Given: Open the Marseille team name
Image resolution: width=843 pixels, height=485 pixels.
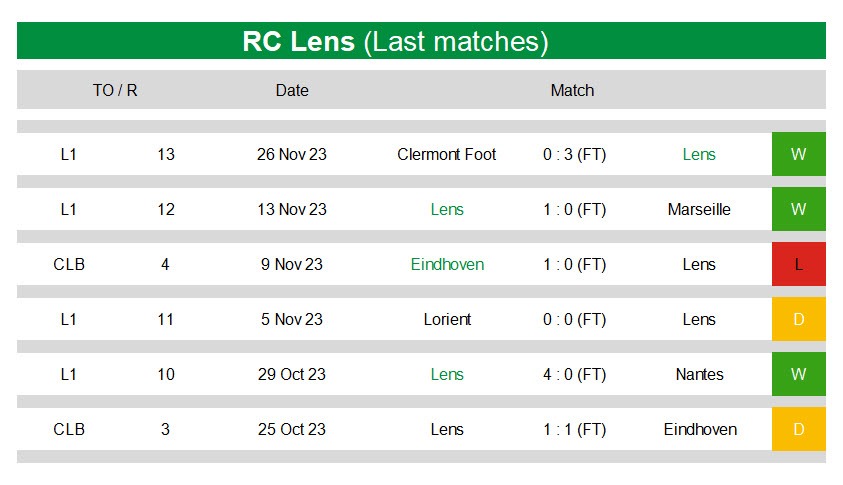Looking at the screenshot, I should (x=699, y=209).
